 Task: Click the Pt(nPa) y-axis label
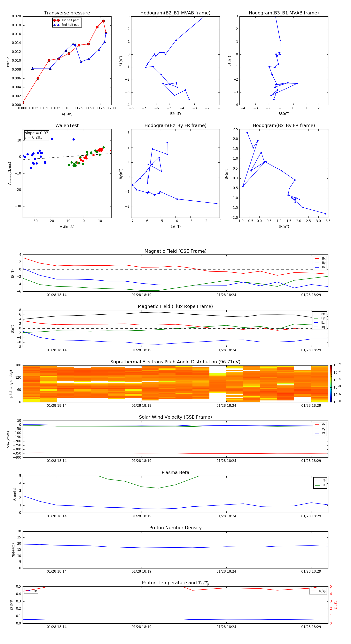point(8,61)
